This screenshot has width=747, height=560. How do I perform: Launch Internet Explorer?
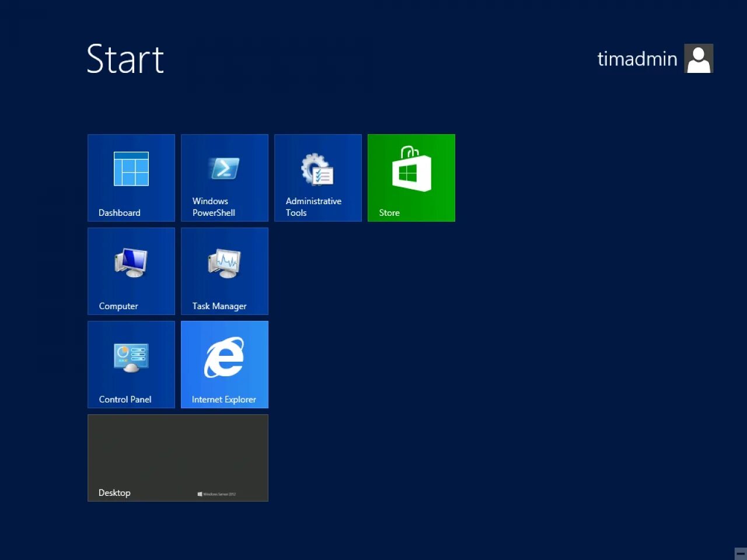click(224, 362)
